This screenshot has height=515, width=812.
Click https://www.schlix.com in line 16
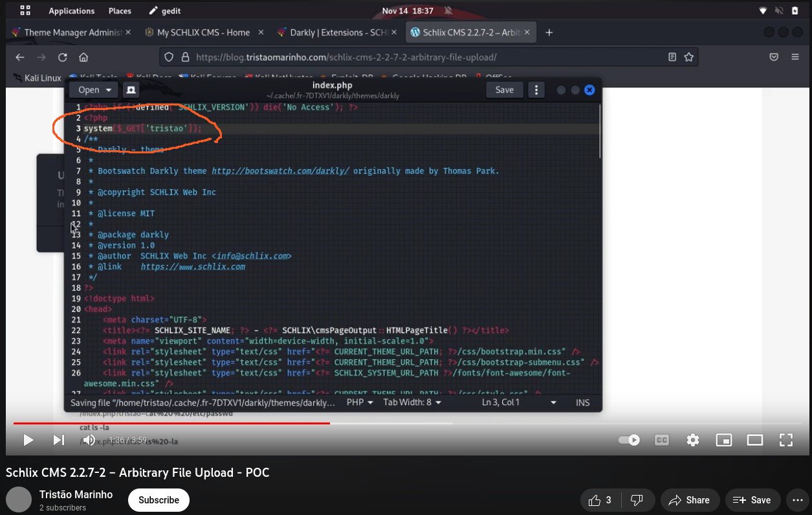coord(193,267)
